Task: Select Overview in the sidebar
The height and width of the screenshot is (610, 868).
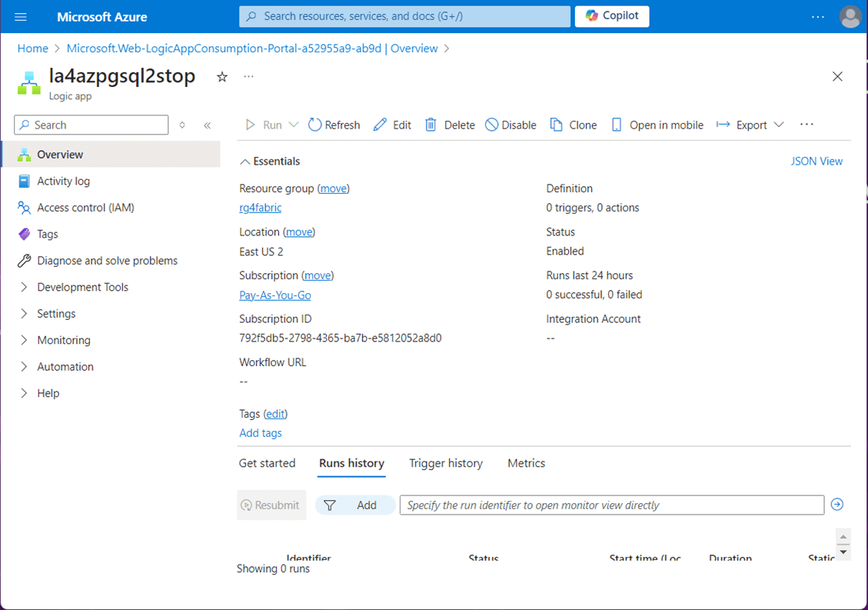Action: (x=111, y=155)
